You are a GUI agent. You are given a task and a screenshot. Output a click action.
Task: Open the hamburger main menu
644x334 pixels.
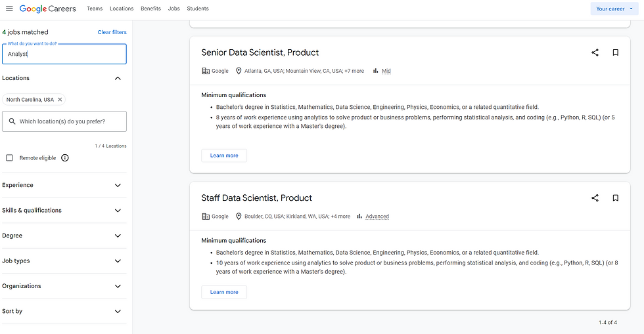pyautogui.click(x=9, y=9)
